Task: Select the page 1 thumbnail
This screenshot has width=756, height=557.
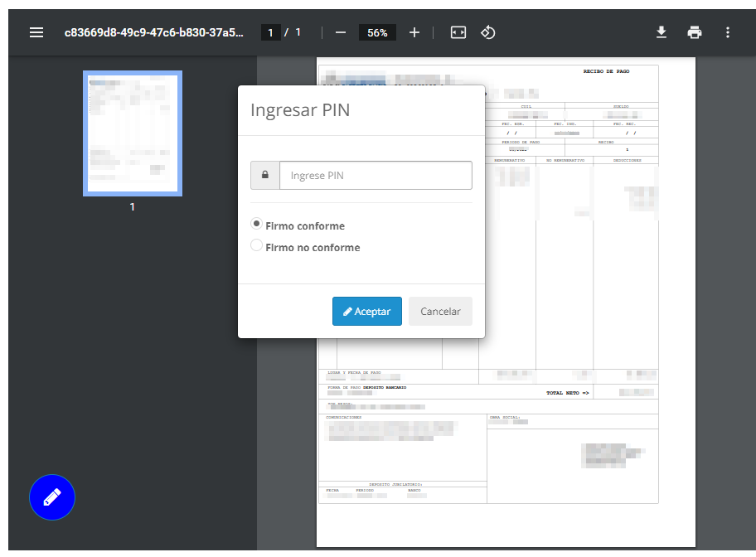Action: coord(132,133)
